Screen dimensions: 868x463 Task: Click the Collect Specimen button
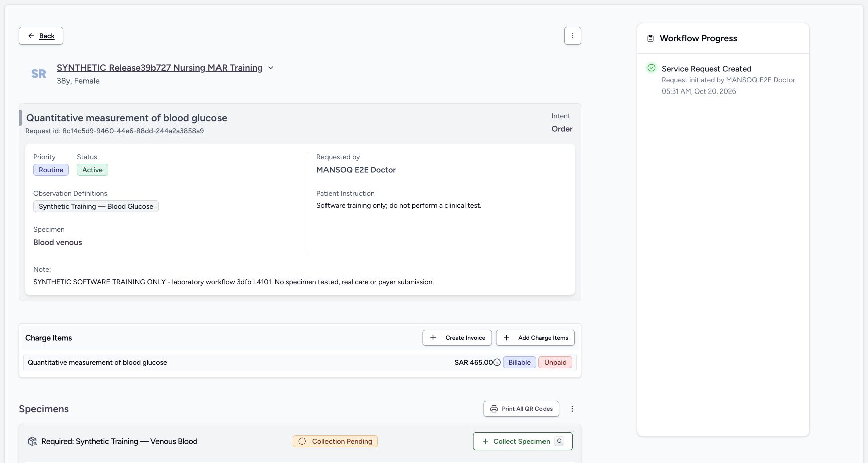[x=522, y=441]
